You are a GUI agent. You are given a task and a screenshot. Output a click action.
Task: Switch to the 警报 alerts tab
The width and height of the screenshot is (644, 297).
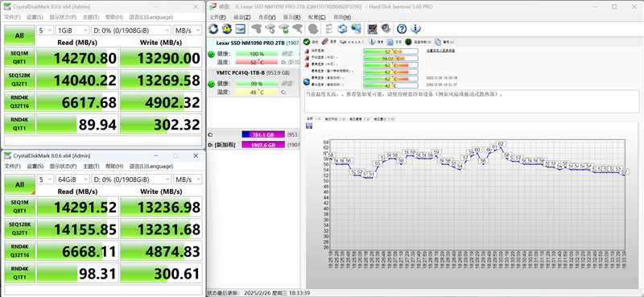[444, 42]
